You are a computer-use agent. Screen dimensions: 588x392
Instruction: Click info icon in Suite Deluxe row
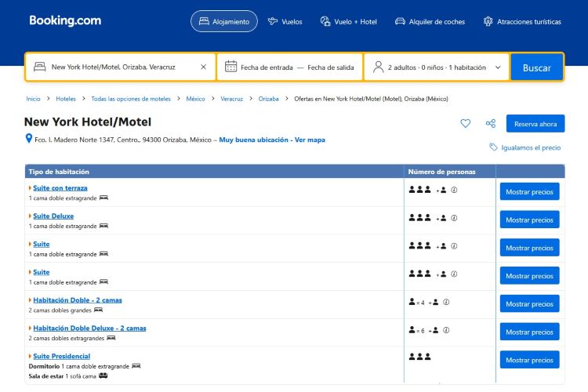point(455,218)
